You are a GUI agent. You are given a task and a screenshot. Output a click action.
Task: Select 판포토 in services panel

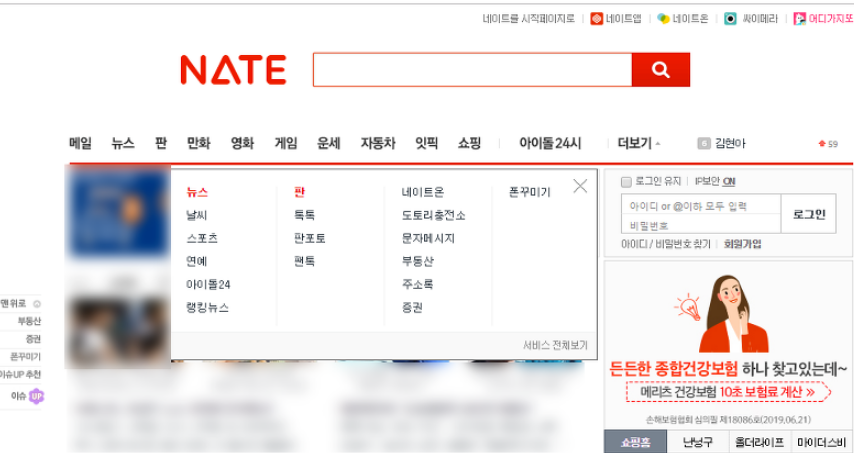coord(309,238)
